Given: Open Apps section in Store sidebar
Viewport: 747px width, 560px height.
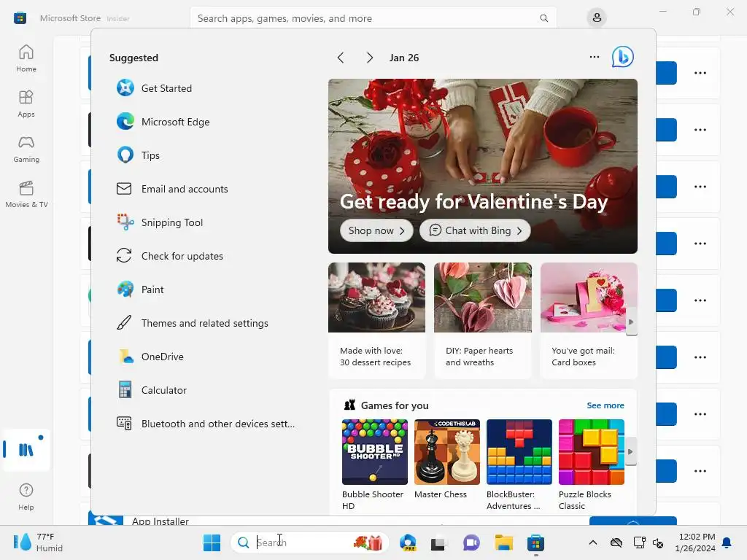Looking at the screenshot, I should pyautogui.click(x=26, y=104).
